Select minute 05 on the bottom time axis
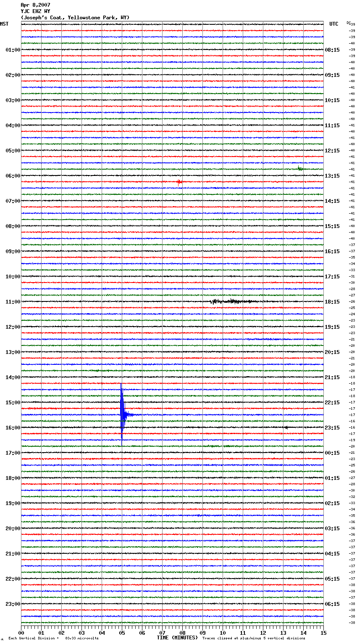 (x=122, y=633)
